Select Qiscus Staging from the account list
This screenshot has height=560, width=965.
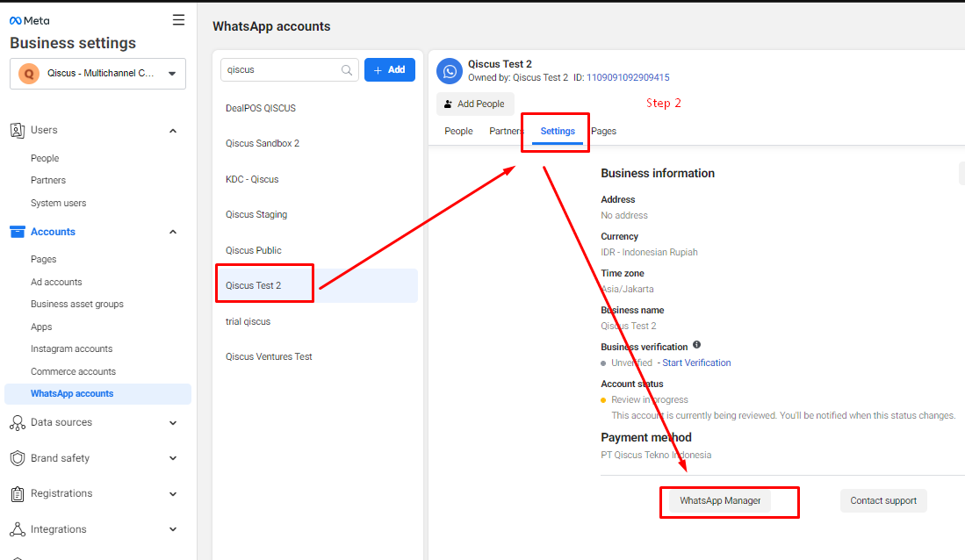256,214
